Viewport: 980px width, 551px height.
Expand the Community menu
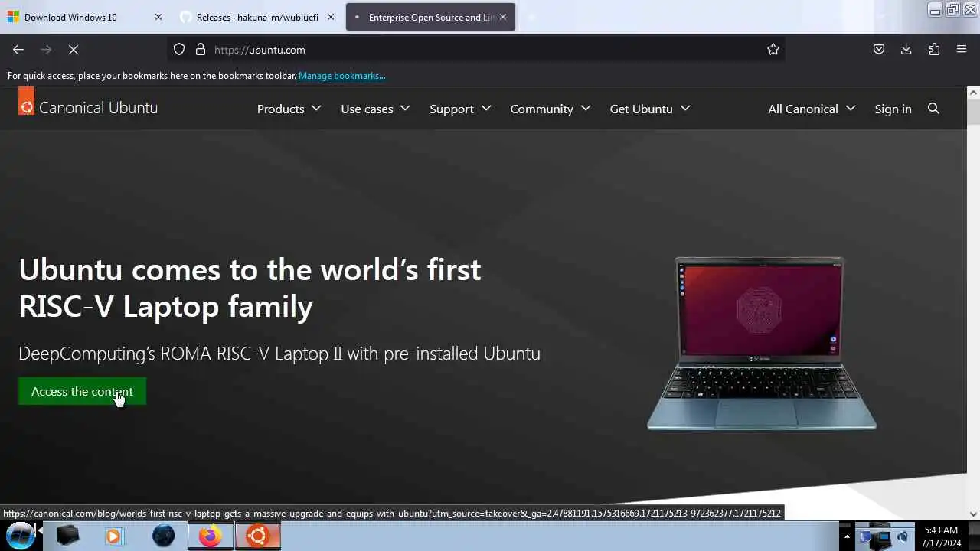coord(550,109)
